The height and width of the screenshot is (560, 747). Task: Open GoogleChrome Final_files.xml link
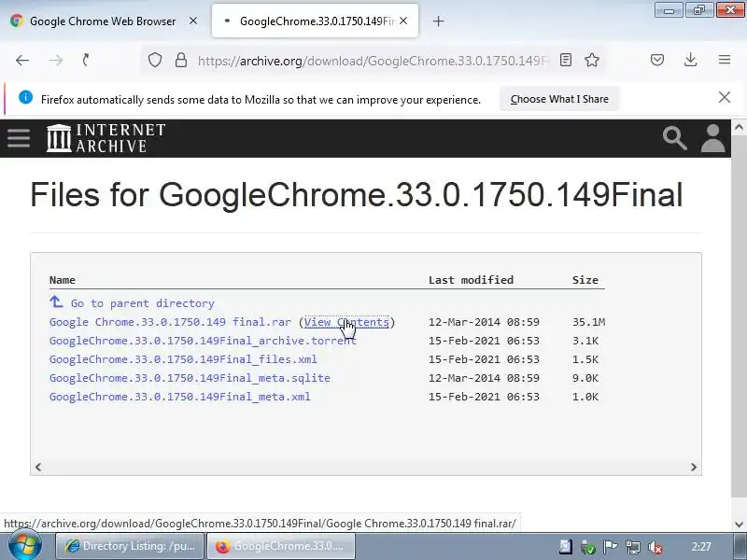point(183,359)
